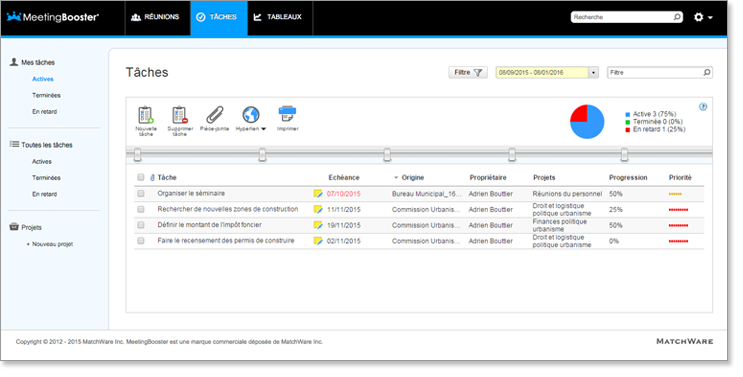This screenshot has width=743, height=377.
Task: Click the Pièce-jointe paperclip icon
Action: tap(215, 115)
